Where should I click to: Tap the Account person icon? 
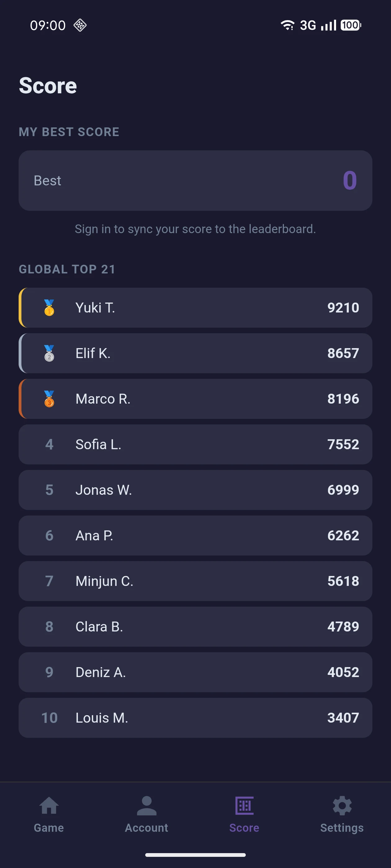tap(146, 805)
